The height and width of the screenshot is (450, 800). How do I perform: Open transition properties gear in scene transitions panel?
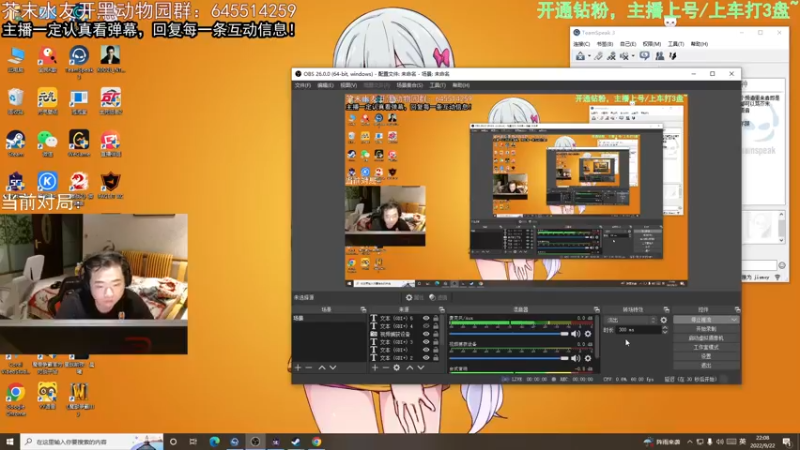click(664, 320)
